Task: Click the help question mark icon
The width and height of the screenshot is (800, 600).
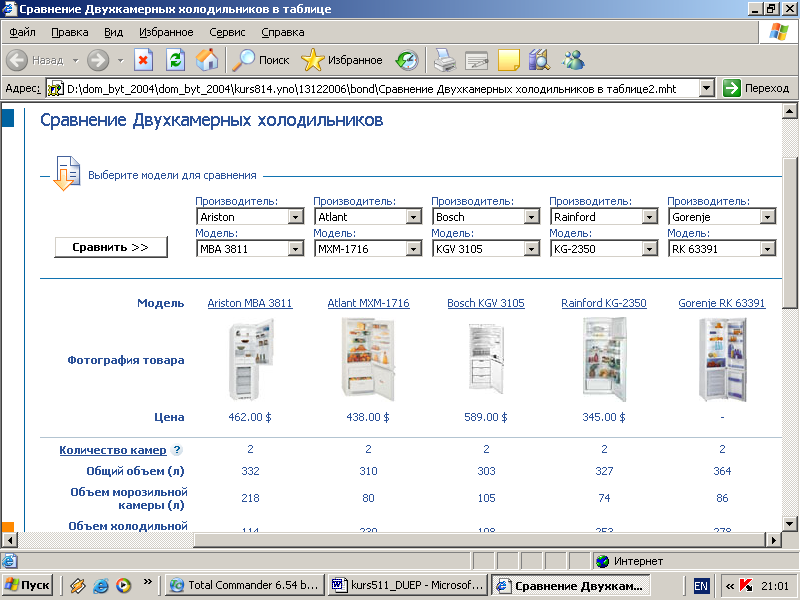Action: pos(177,451)
